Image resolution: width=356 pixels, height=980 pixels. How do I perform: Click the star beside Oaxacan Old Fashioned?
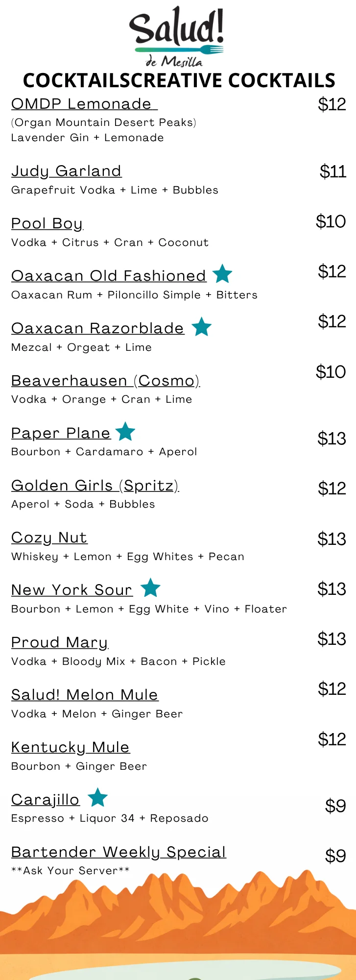click(x=222, y=273)
